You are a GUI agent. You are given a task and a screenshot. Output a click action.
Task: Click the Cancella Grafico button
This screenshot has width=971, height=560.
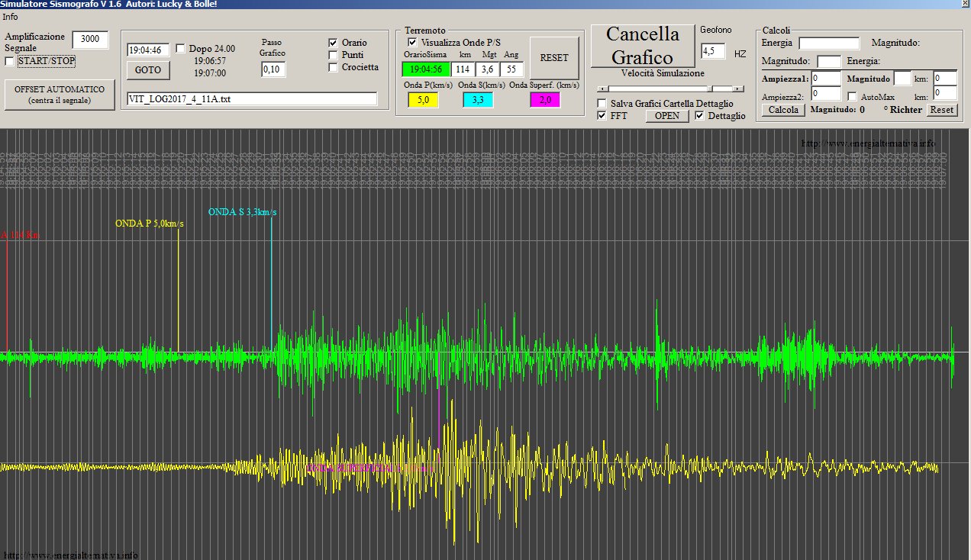(x=642, y=46)
